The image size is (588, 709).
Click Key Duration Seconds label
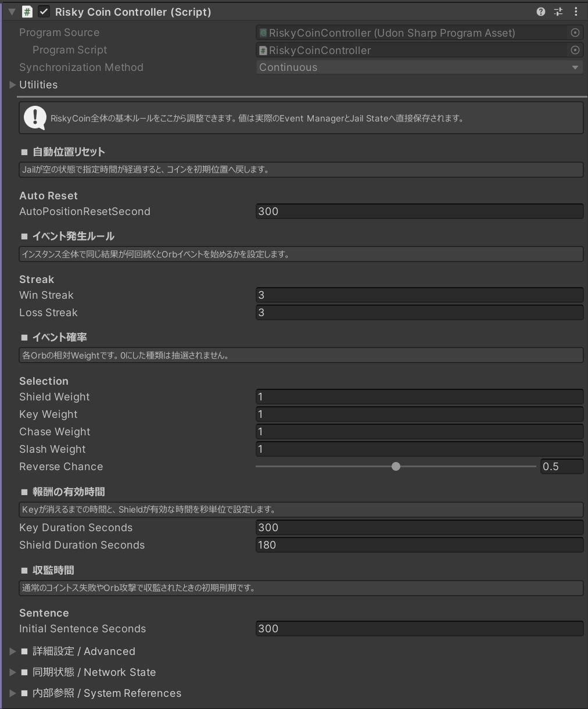tap(76, 528)
